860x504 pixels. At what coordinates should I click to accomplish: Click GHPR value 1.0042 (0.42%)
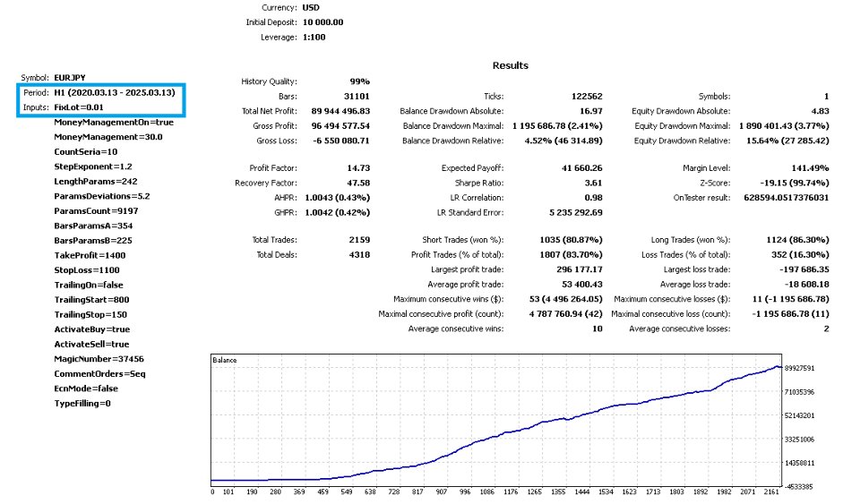click(338, 212)
